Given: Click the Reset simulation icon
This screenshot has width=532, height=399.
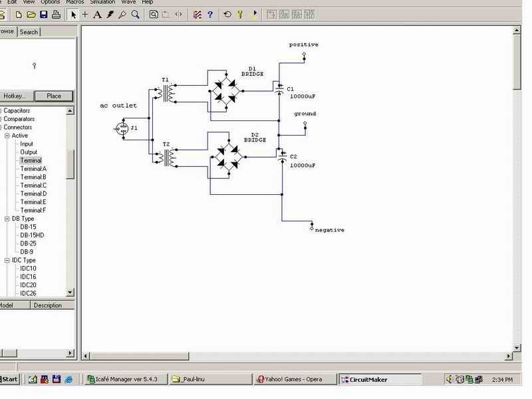Looking at the screenshot, I should [227, 15].
